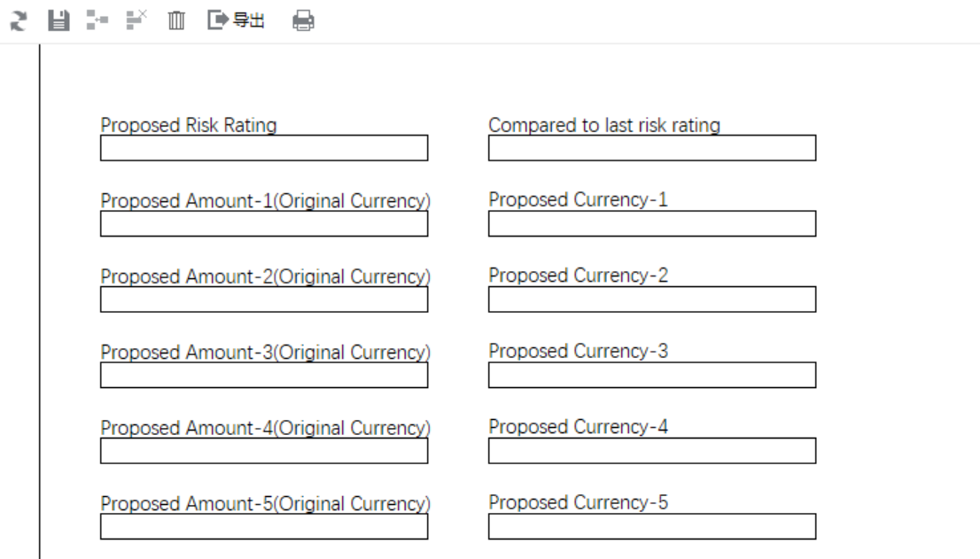980x559 pixels.
Task: Click the export 导出 button
Action: (236, 20)
